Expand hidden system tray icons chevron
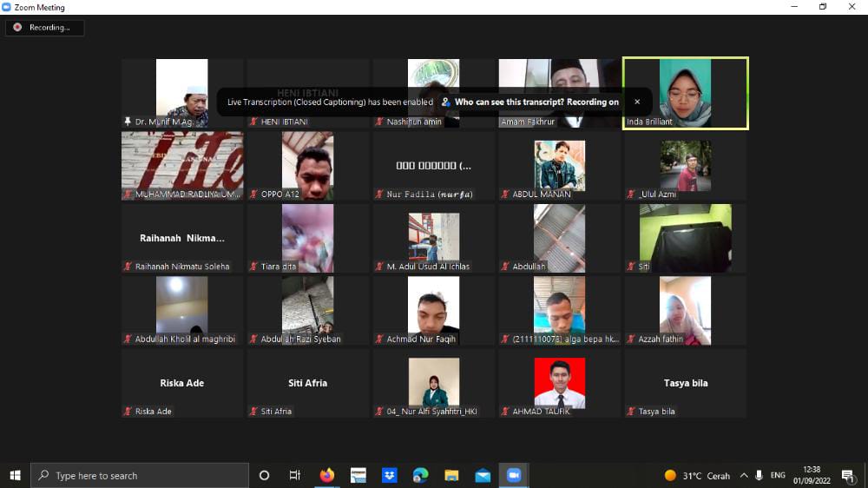Image resolution: width=868 pixels, height=488 pixels. click(x=744, y=476)
